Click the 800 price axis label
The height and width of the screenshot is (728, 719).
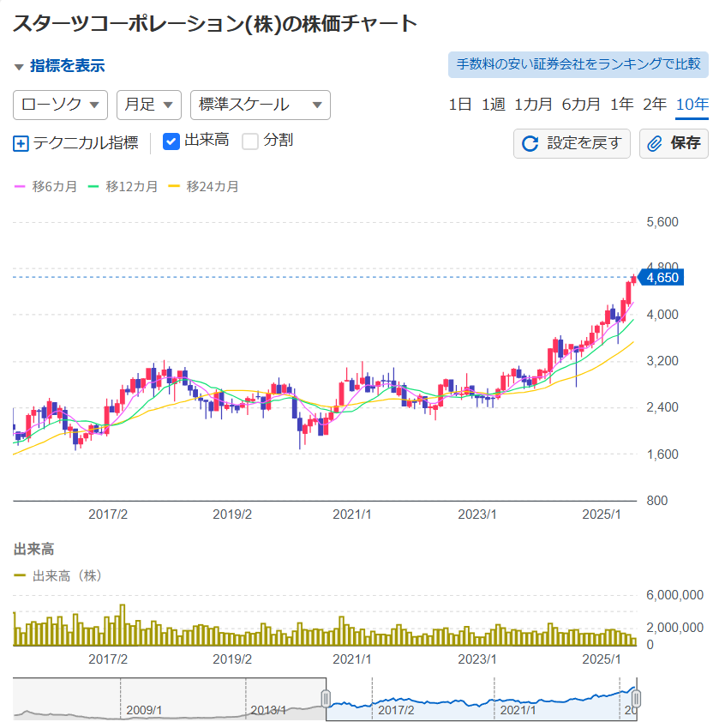pos(656,501)
